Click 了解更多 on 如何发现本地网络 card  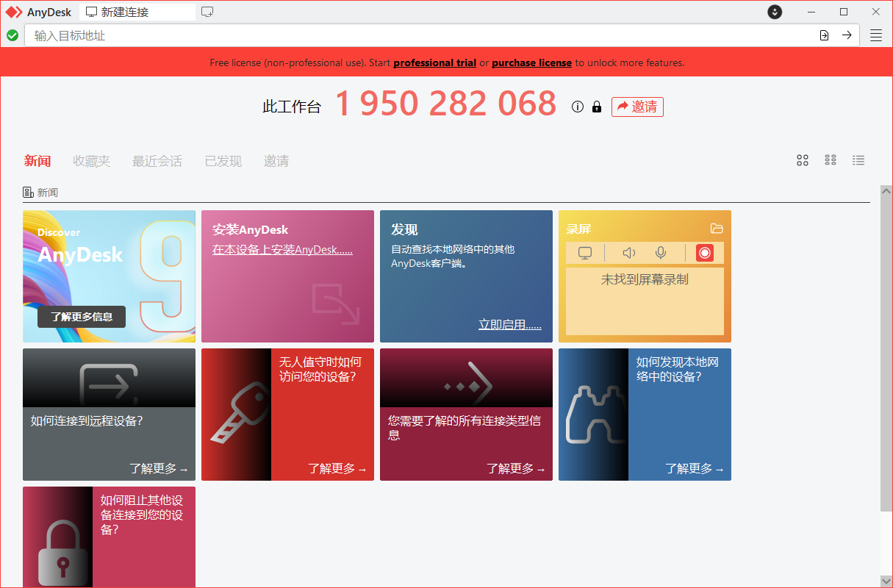click(x=695, y=468)
